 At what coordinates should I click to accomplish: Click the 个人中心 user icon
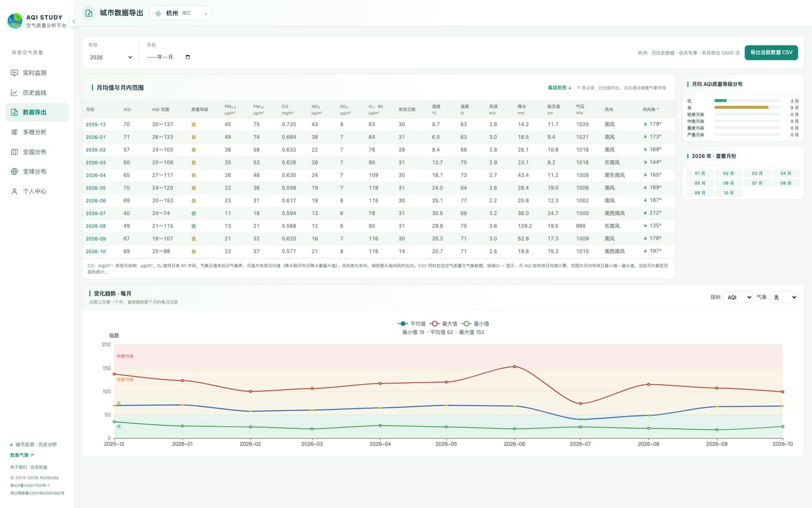[x=14, y=191]
